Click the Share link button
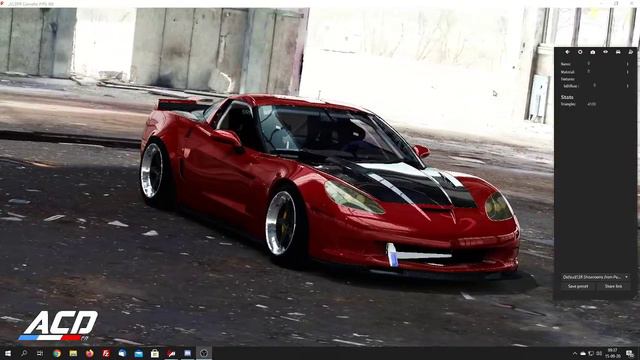Viewport: 640px width, 360px height. coord(613,286)
